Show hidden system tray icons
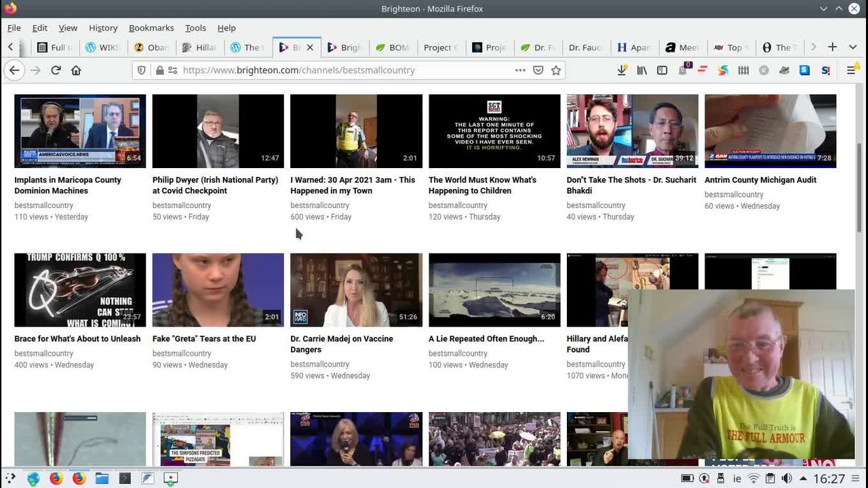The image size is (868, 488). click(x=802, y=479)
